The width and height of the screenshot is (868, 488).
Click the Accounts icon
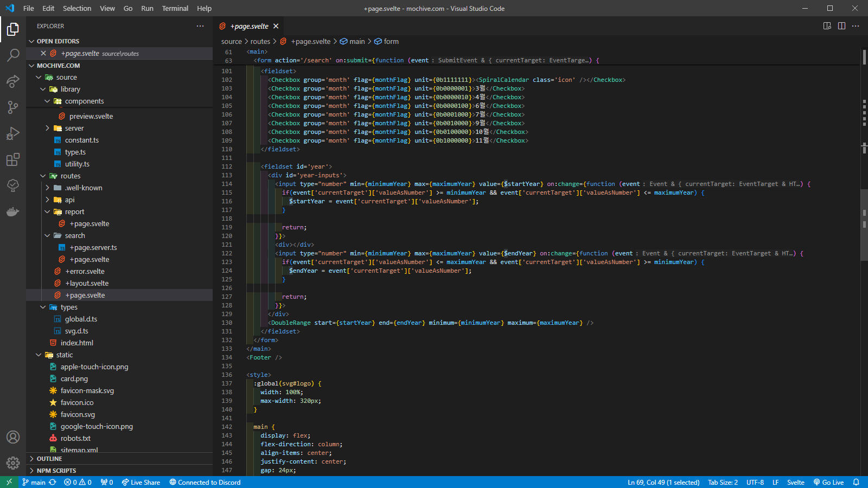coord(13,437)
